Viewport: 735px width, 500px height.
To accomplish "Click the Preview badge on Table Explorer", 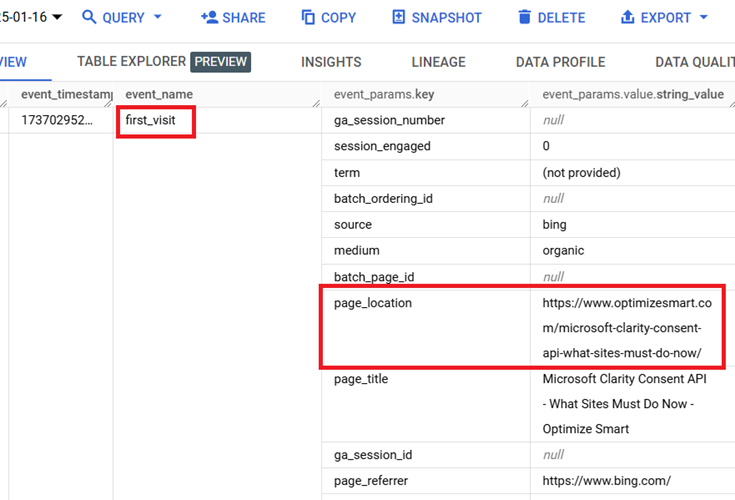I will tap(220, 62).
